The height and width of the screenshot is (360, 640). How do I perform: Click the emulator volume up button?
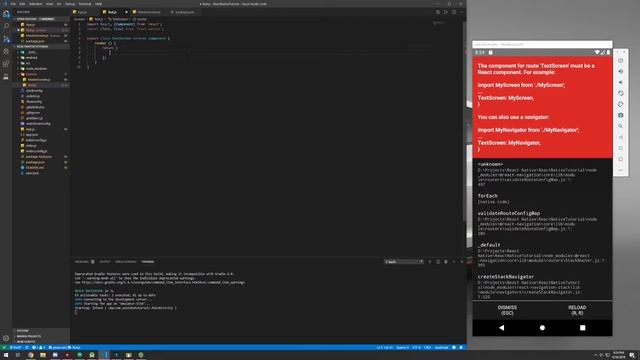[620, 71]
